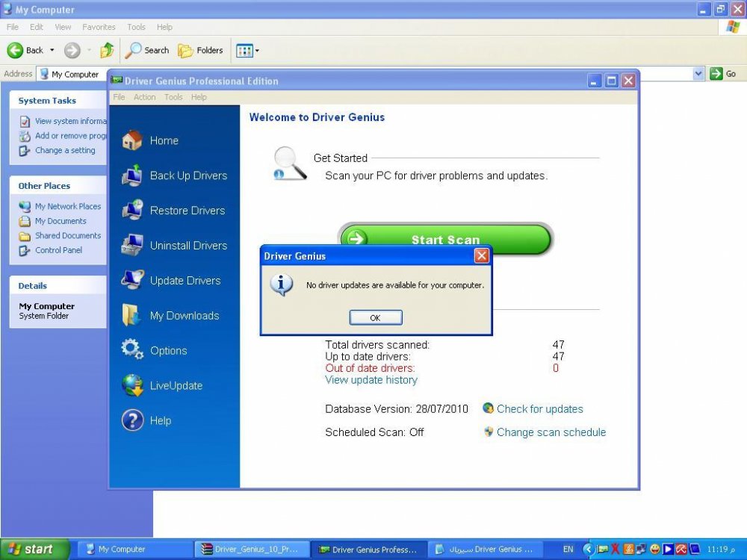747x560 pixels.
Task: Open View update history link
Action: [x=371, y=380]
